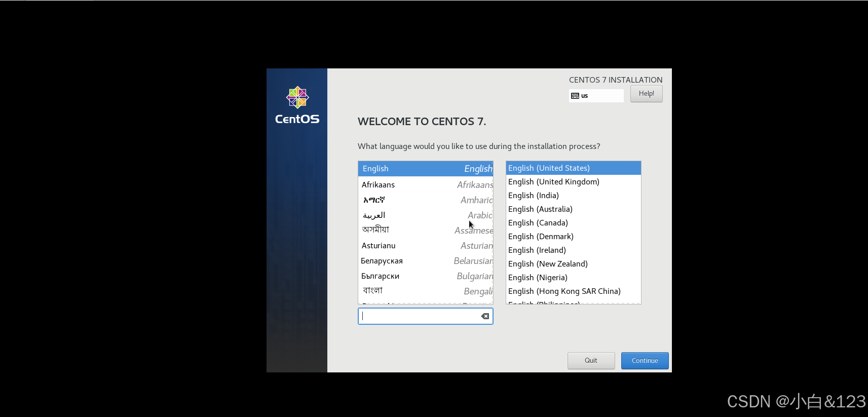Choose English (New Zealand) locale
The height and width of the screenshot is (417, 868).
(x=573, y=264)
